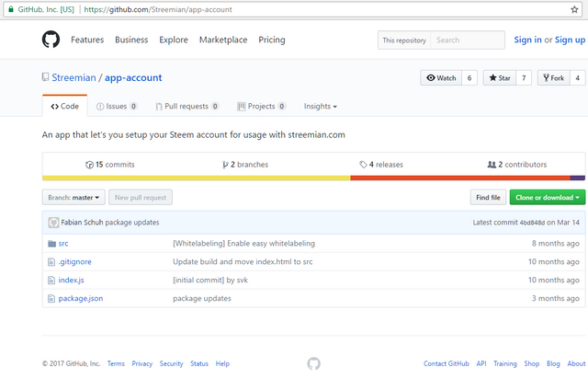
Task: Click the index.js file icon
Action: (51, 281)
